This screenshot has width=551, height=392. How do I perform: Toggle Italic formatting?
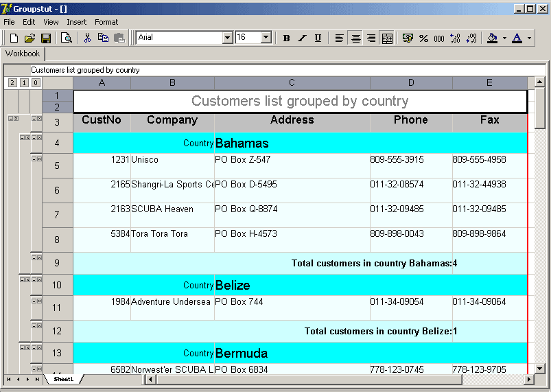[x=302, y=38]
